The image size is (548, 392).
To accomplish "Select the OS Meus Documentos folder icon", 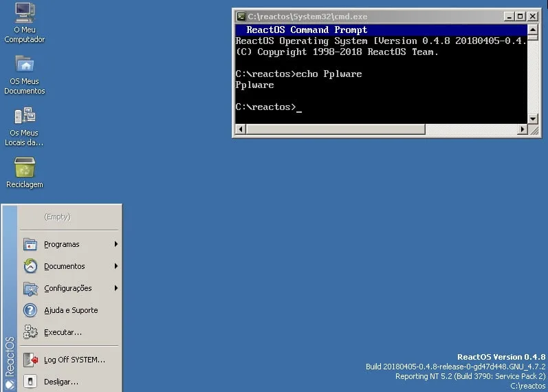I will click(25, 64).
